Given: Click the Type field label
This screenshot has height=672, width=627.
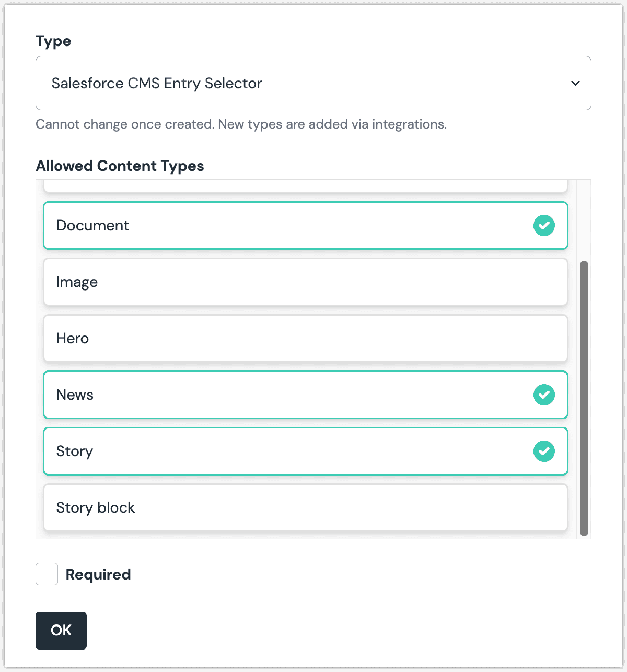Looking at the screenshot, I should pos(53,41).
